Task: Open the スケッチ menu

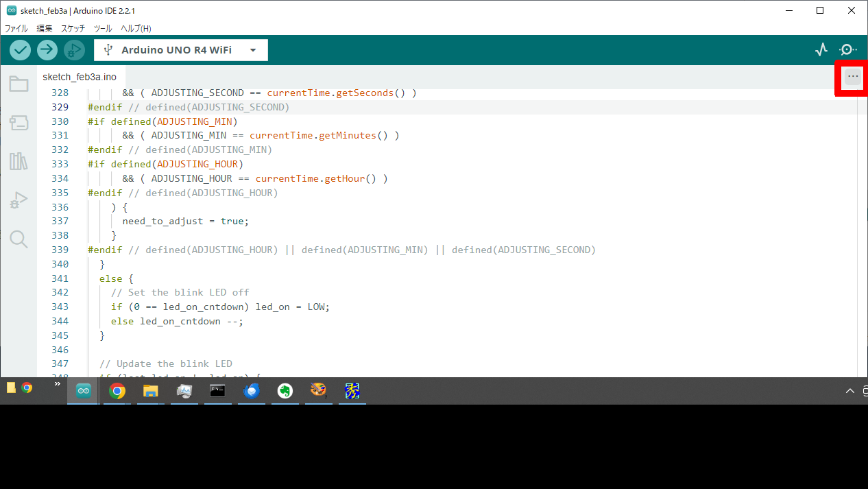Action: (73, 29)
